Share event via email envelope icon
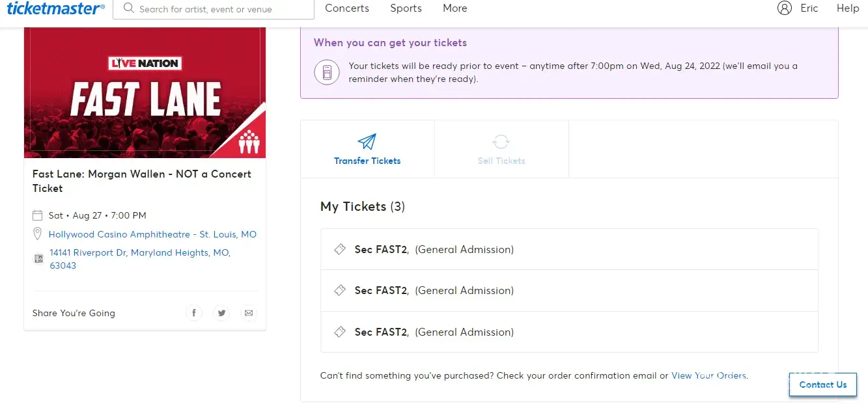Viewport: 868px width, 404px height. click(x=249, y=313)
